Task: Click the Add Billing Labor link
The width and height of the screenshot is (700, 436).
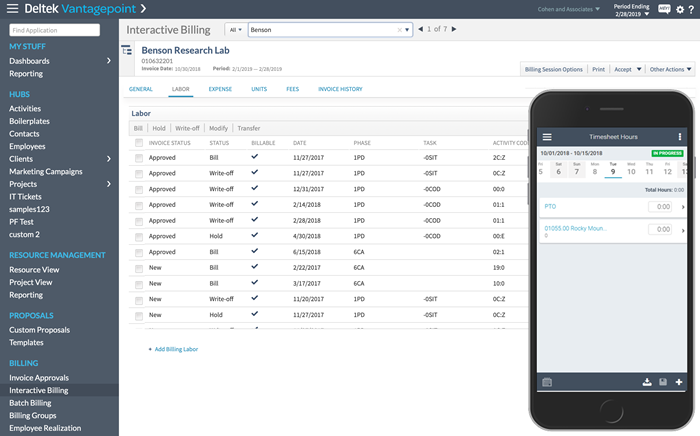Action: tap(176, 349)
